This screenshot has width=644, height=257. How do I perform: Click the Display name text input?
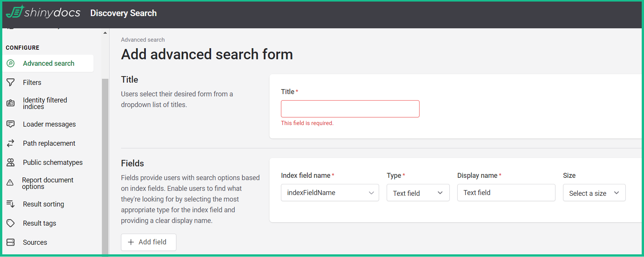pos(506,193)
